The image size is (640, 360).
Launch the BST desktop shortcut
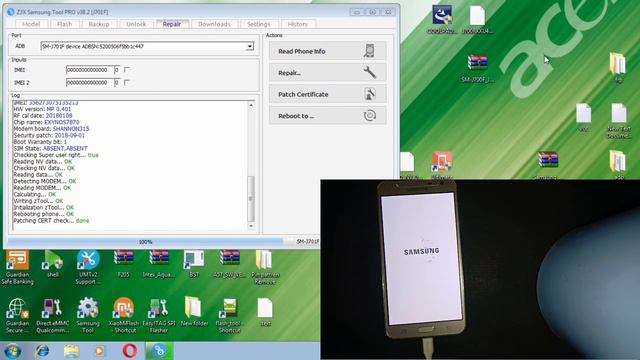[194, 265]
